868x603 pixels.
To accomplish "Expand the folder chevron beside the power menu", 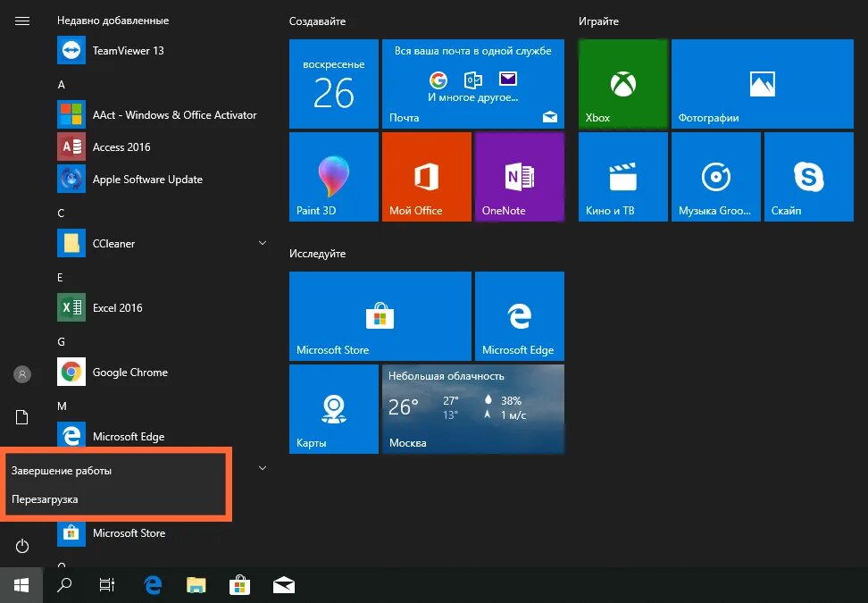I will [x=263, y=468].
